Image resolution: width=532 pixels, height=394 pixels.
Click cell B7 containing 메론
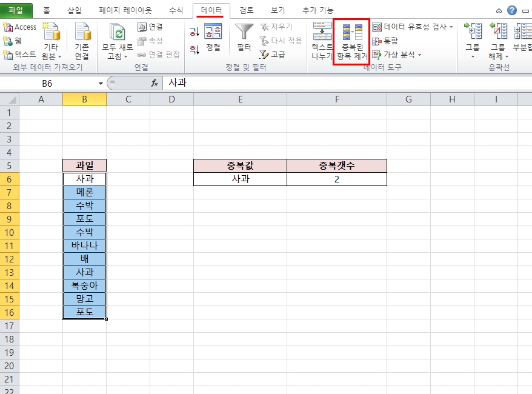pyautogui.click(x=84, y=192)
